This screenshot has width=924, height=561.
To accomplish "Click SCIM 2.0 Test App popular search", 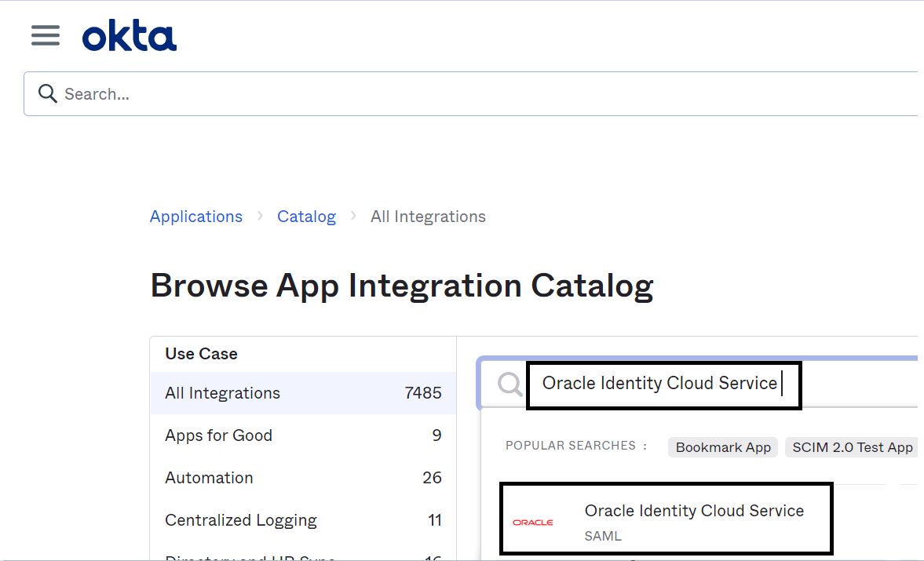I will click(853, 447).
